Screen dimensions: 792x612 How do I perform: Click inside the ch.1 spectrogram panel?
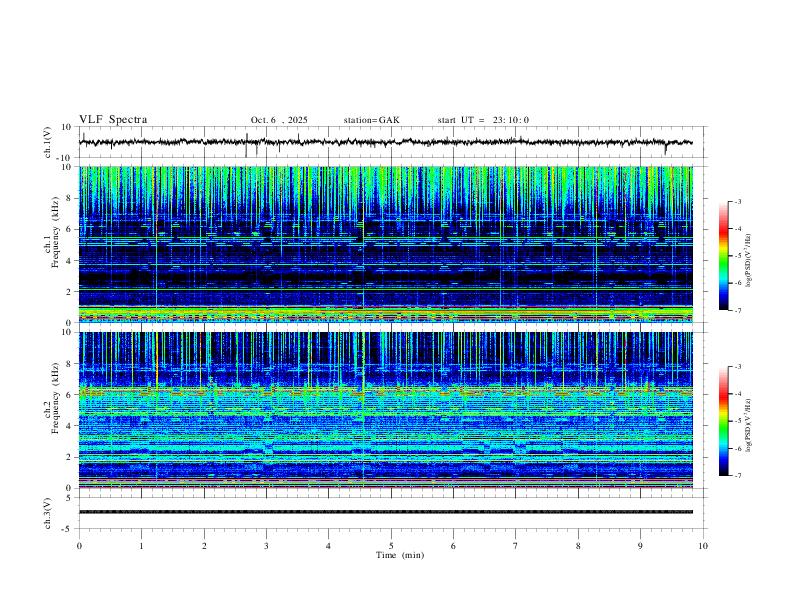(x=386, y=244)
